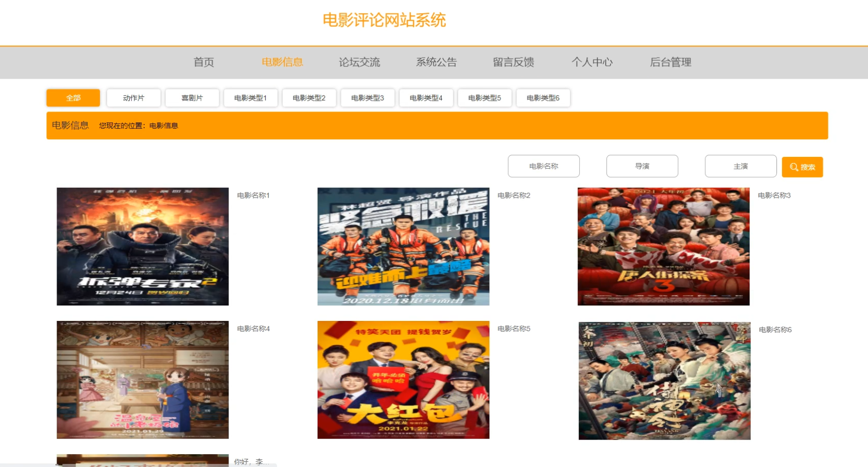
Task: Click the 电影名称2 title link
Action: click(514, 195)
